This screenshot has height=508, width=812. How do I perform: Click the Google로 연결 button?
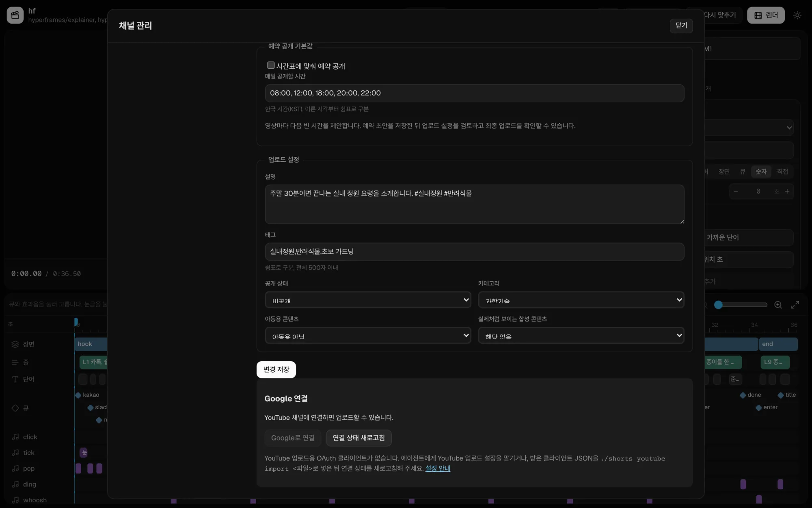(x=293, y=438)
